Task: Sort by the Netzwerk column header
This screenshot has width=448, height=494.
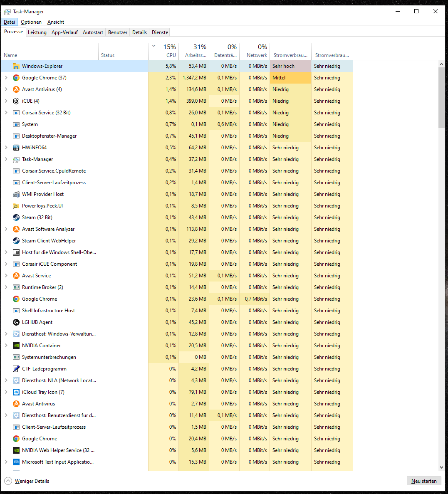Action: click(x=255, y=51)
